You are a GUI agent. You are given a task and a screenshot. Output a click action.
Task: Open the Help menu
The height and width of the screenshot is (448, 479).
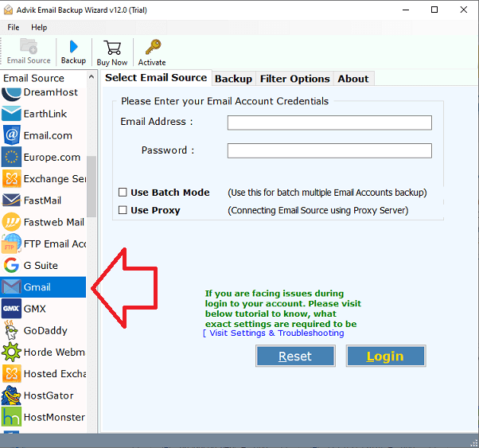click(39, 28)
